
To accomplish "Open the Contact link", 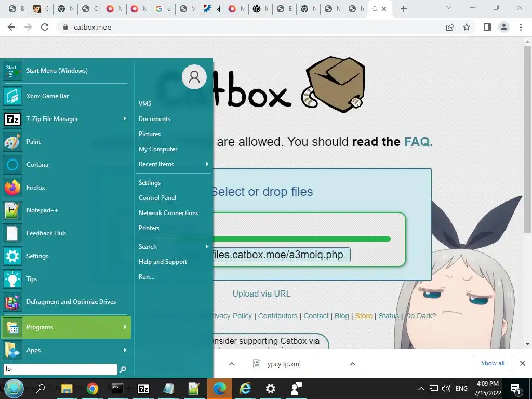I will tap(316, 316).
